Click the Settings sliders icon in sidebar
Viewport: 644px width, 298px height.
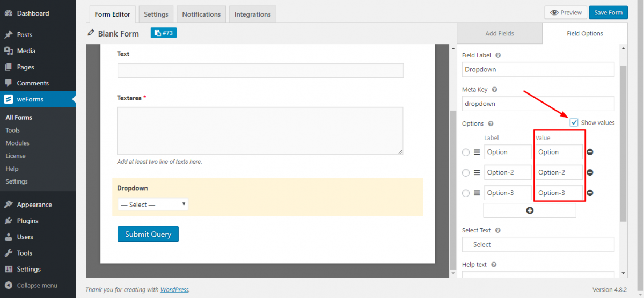pyautogui.click(x=9, y=269)
